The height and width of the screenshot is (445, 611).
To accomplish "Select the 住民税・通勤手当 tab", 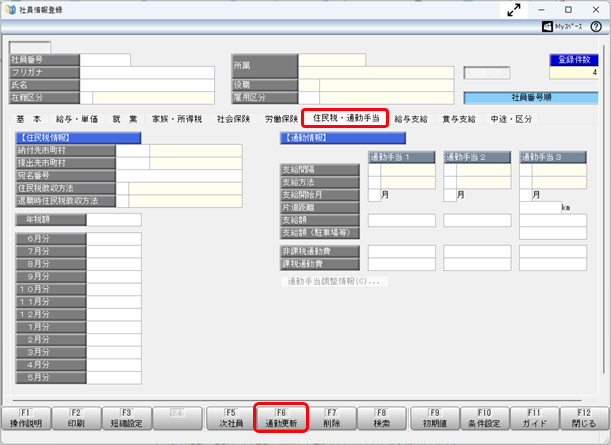I will click(x=344, y=119).
